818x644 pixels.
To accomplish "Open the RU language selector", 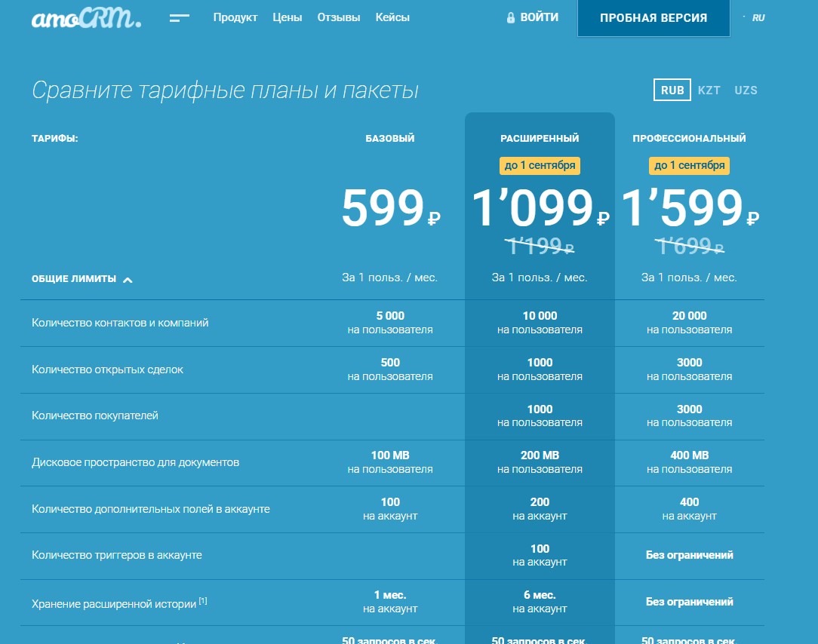I will (758, 17).
